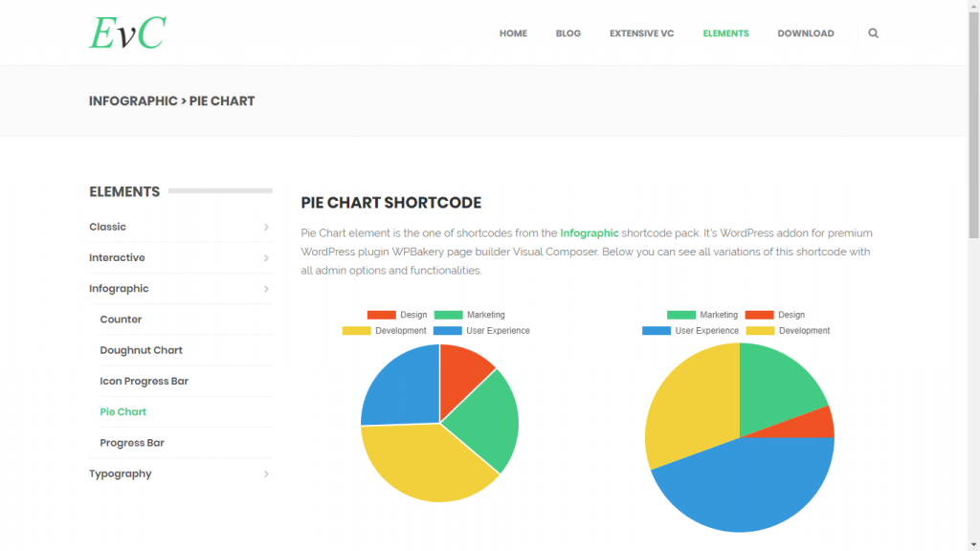Click the EvC site logo
Viewport: 980px width, 551px height.
coord(127,33)
